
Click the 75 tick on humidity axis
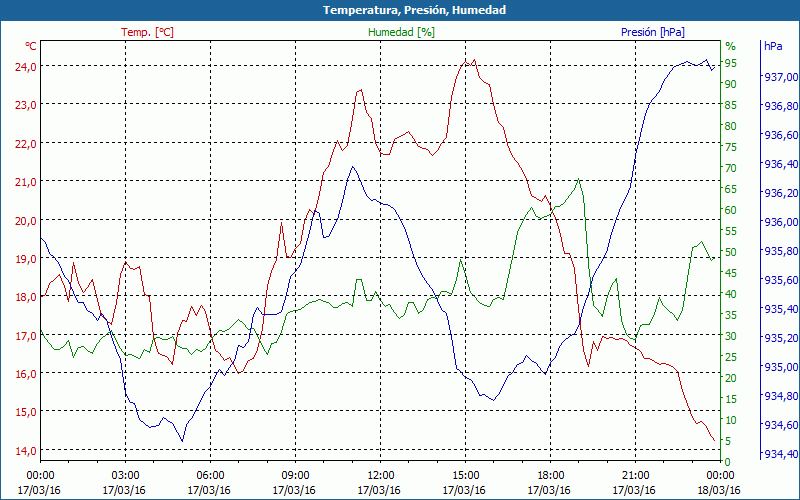click(731, 147)
